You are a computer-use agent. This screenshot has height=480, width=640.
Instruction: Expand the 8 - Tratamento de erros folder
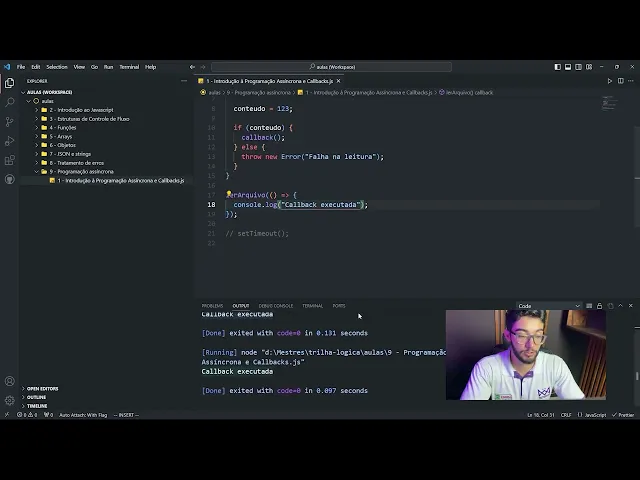(x=36, y=163)
